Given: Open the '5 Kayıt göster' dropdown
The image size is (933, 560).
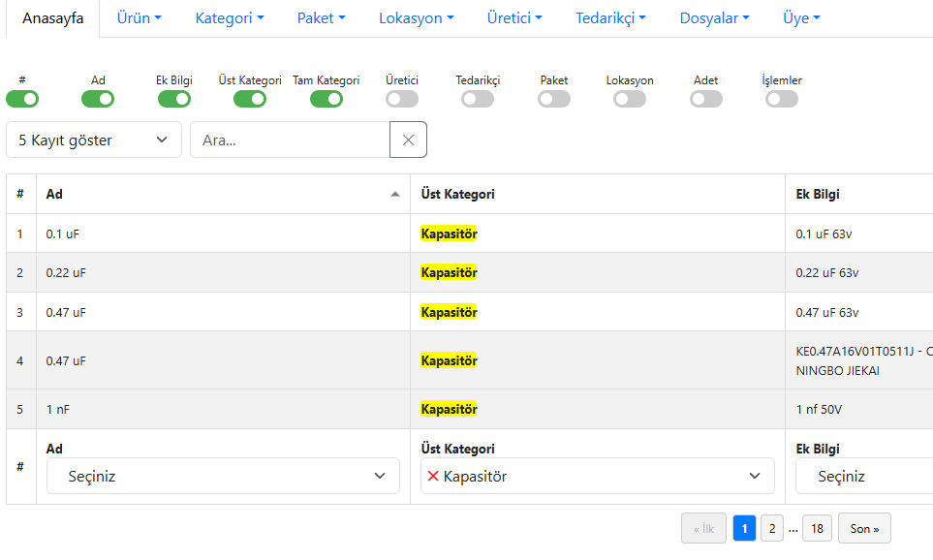Looking at the screenshot, I should 93,140.
